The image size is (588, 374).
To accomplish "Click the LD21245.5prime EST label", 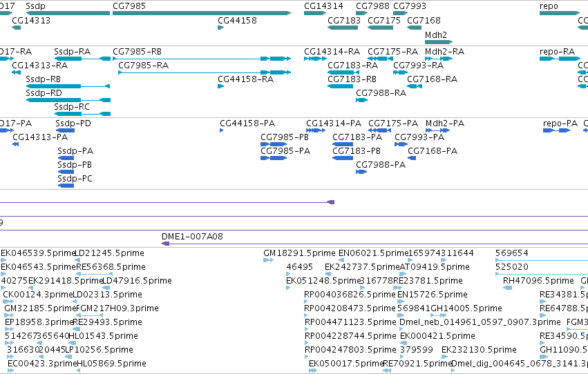I will [x=109, y=253].
